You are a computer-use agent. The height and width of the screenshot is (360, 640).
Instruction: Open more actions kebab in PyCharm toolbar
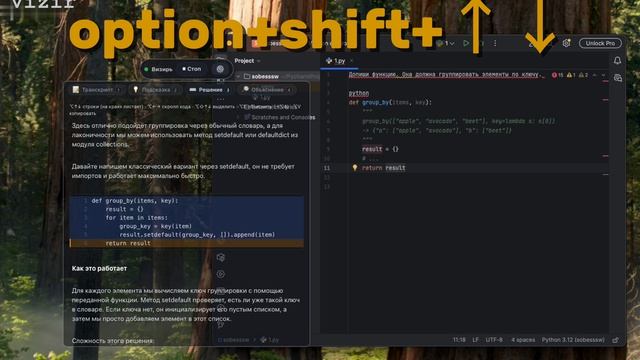click(x=495, y=43)
